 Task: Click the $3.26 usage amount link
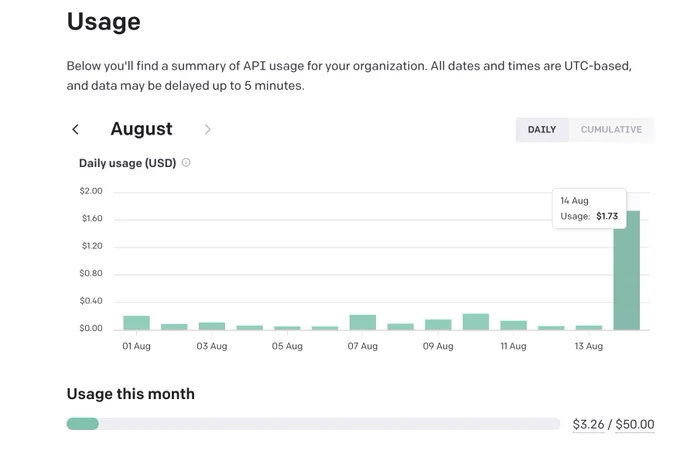coord(588,424)
